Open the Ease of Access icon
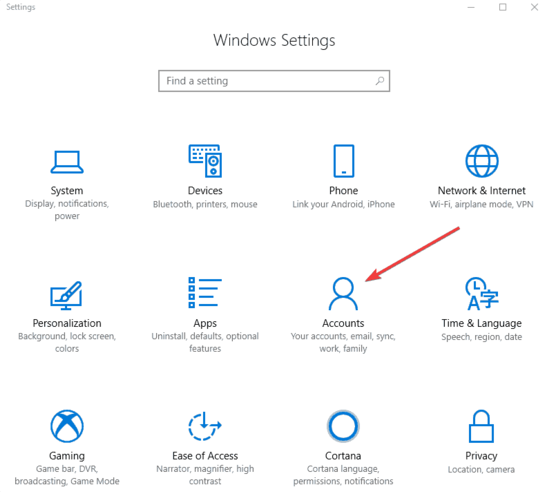This screenshot has width=544, height=492. click(x=205, y=426)
